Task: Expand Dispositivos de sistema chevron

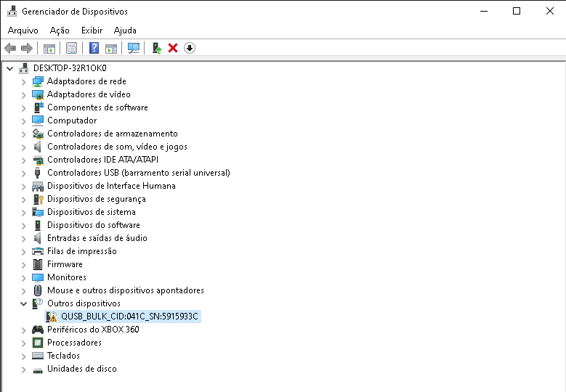Action: [x=24, y=213]
